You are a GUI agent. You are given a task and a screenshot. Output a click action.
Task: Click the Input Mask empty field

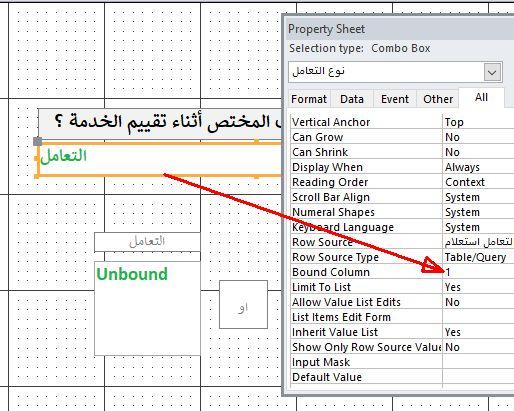[x=478, y=362]
